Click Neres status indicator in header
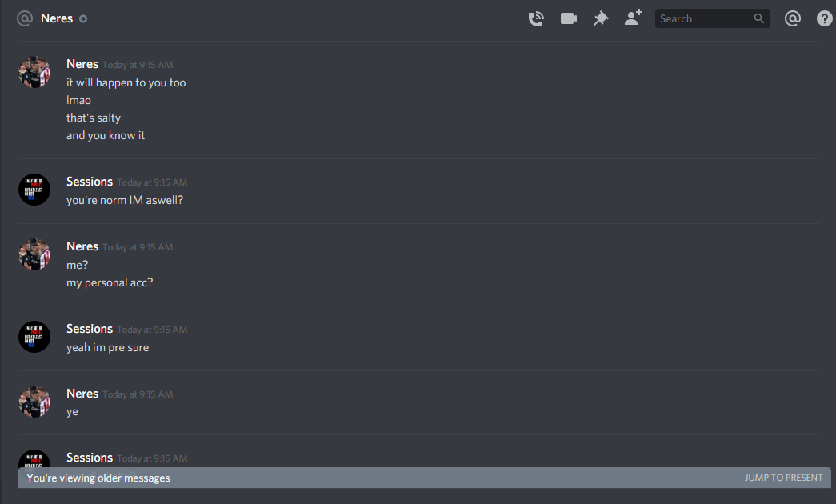 pos(83,18)
